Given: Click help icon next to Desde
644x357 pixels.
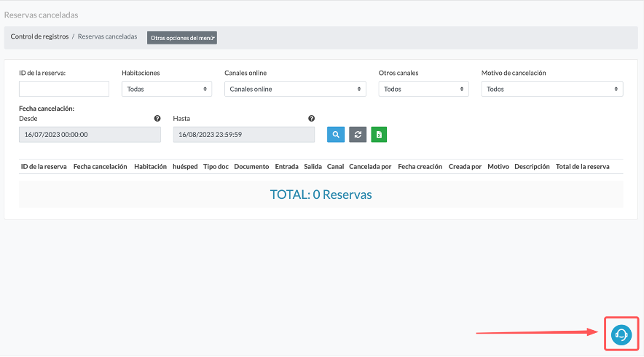Looking at the screenshot, I should (x=157, y=118).
